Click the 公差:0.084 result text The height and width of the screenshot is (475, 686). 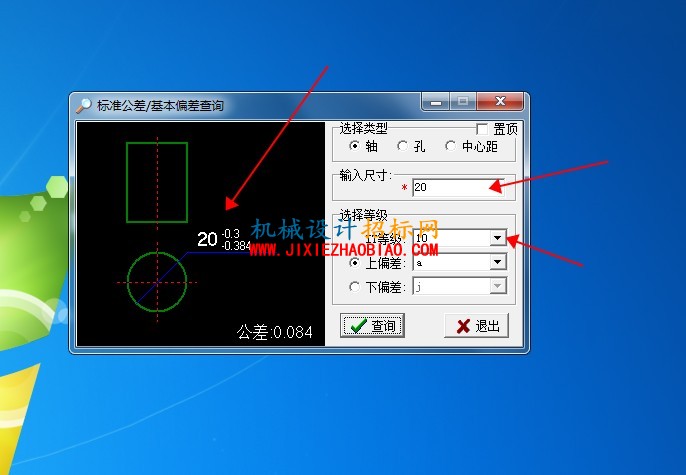[x=275, y=332]
